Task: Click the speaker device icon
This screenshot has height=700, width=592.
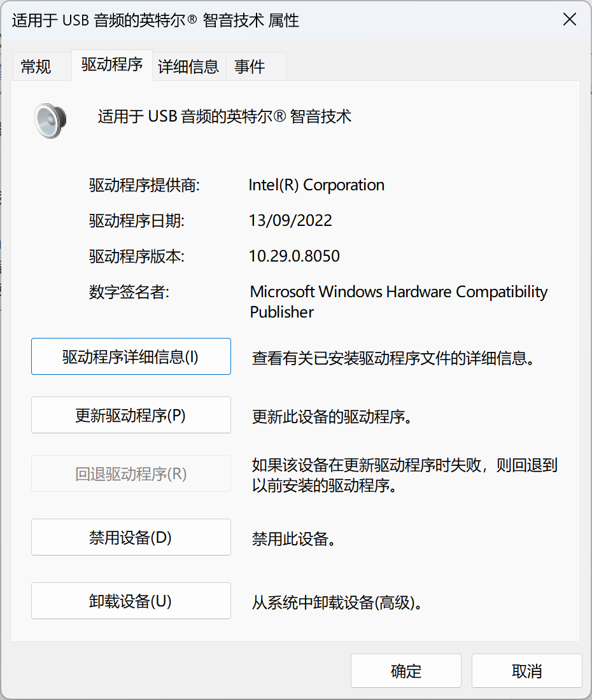Action: pyautogui.click(x=50, y=120)
